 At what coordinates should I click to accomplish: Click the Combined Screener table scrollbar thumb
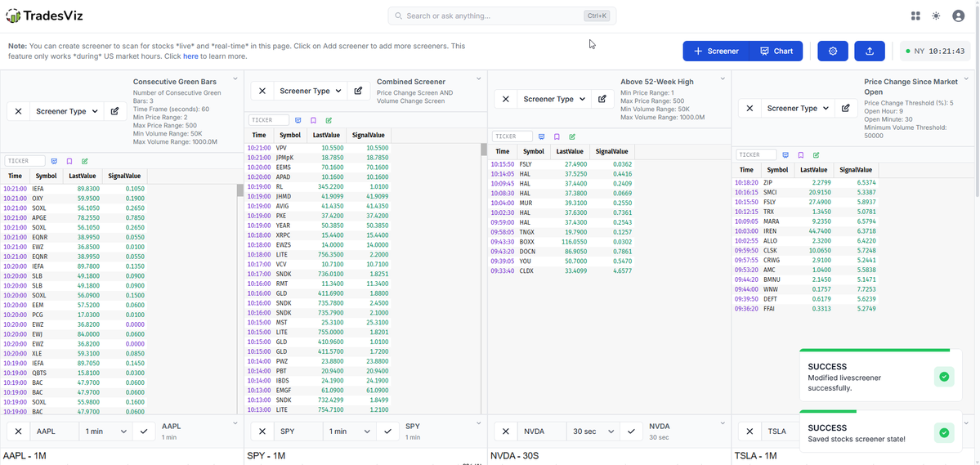[x=483, y=150]
